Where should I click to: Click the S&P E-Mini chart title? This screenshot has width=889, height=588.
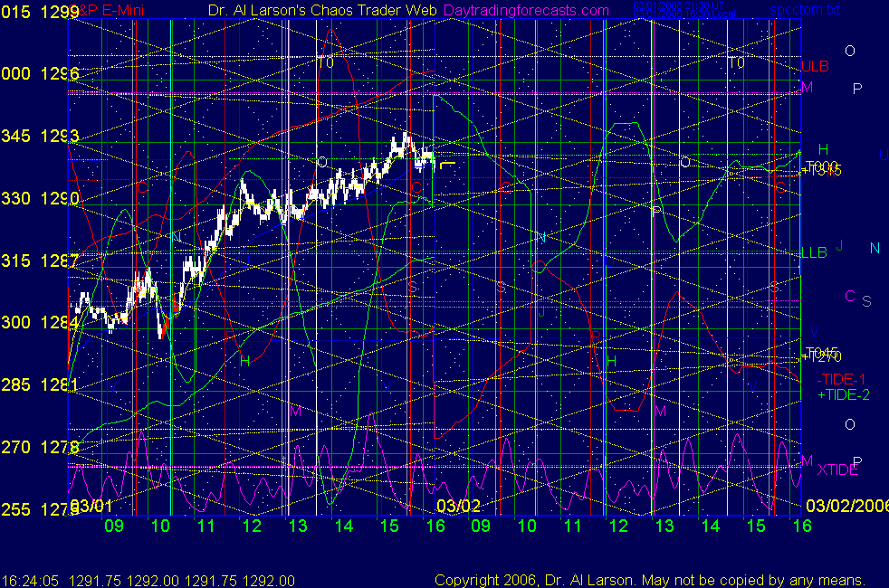pos(108,10)
